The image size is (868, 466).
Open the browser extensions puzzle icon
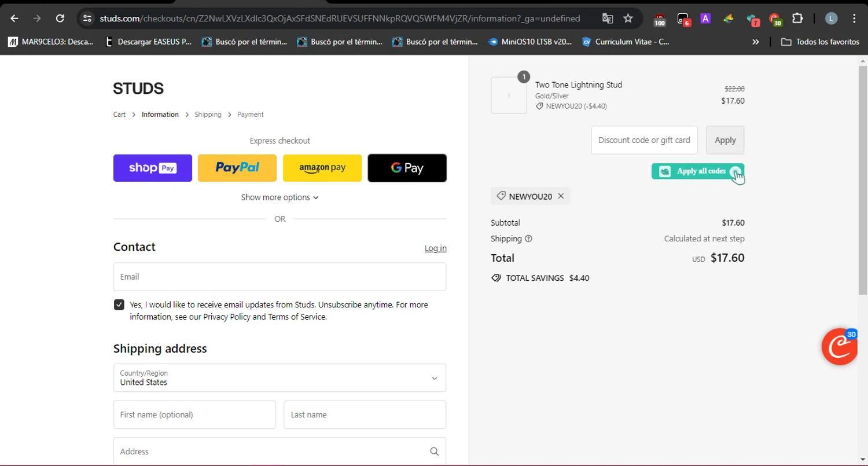point(797,19)
